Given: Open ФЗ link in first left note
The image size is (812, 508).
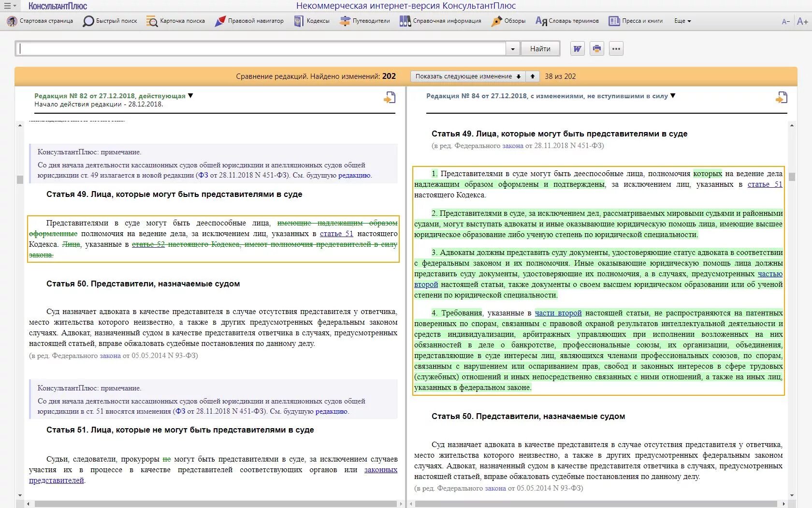Looking at the screenshot, I should pyautogui.click(x=203, y=175).
